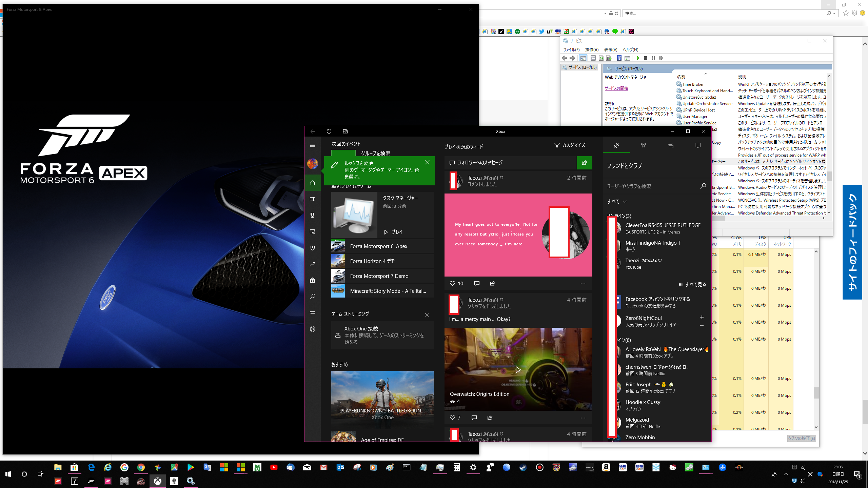Open Game DVR captures in Xbox sidebar
The height and width of the screenshot is (488, 868).
313,231
